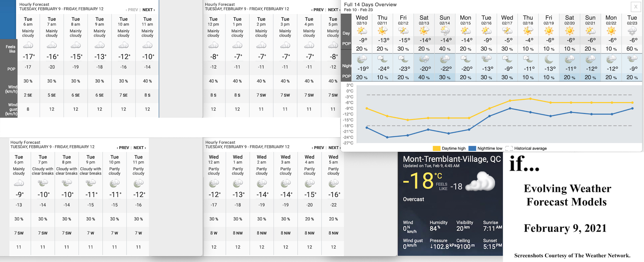Viewport: 644px width, 262px height.
Task: Click the Tue 02/23 daytime weather icon
Action: [x=632, y=31]
